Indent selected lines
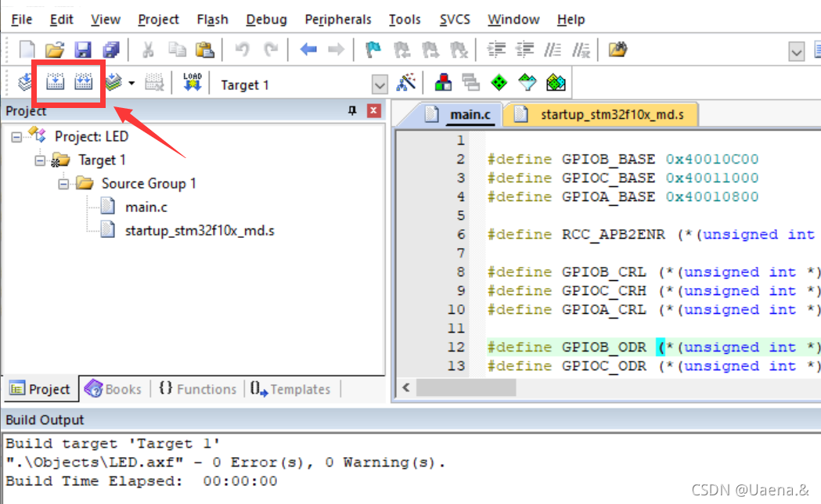The image size is (821, 504). (496, 50)
